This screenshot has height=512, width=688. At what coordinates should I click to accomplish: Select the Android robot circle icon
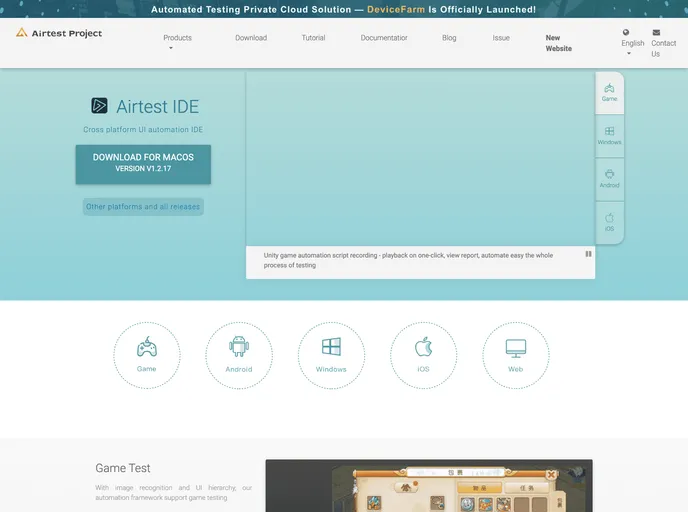coord(239,355)
